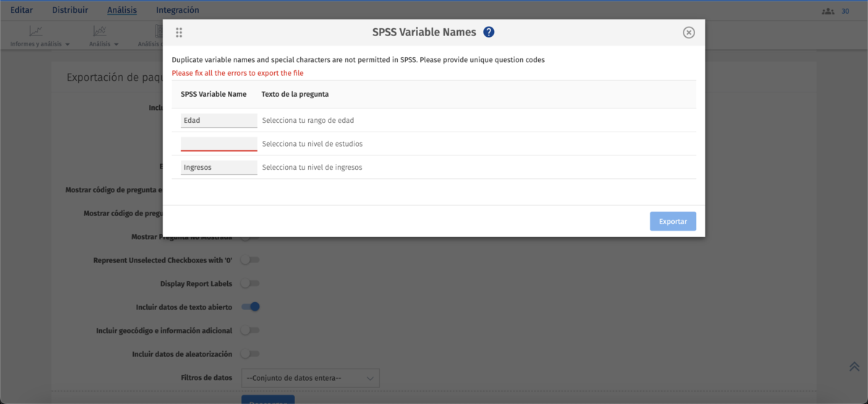Toggle Incluir datos de aleatorización switch
This screenshot has width=868, height=404.
(x=250, y=354)
